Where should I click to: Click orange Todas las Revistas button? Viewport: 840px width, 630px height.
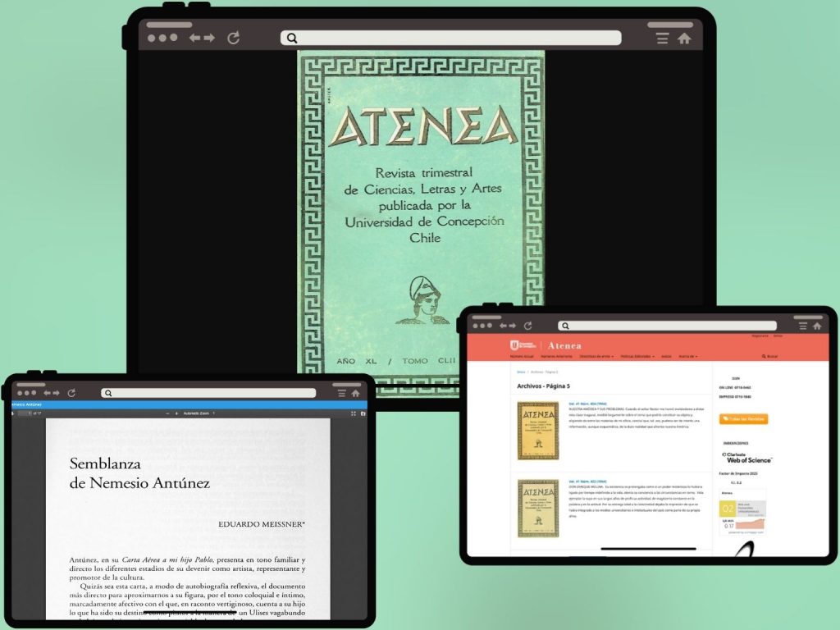point(743,419)
